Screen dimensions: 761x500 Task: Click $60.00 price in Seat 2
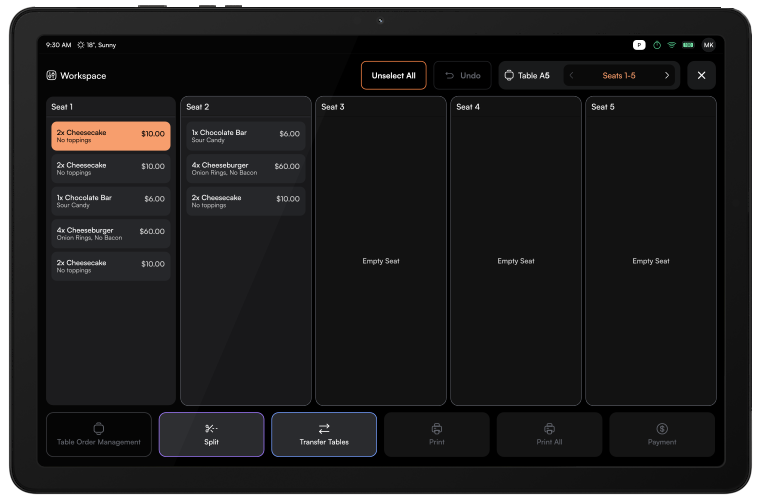[287, 166]
